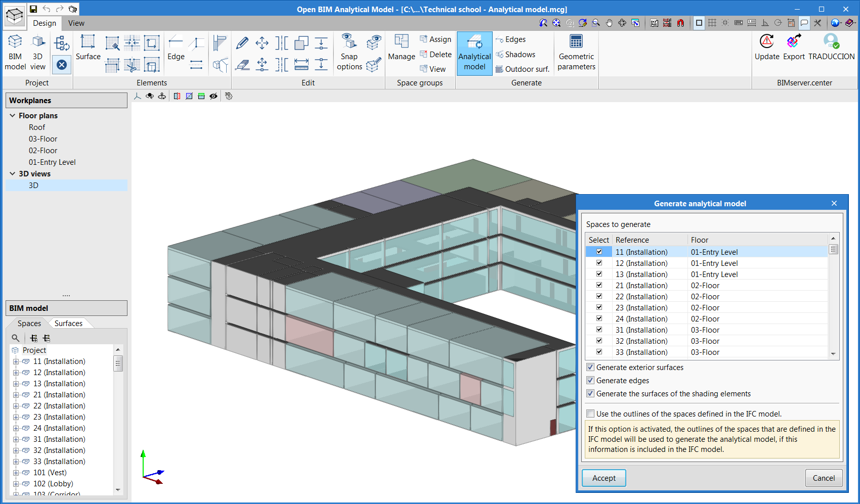Expand the 11 (Installation) space node
The height and width of the screenshot is (504, 860).
pos(16,361)
